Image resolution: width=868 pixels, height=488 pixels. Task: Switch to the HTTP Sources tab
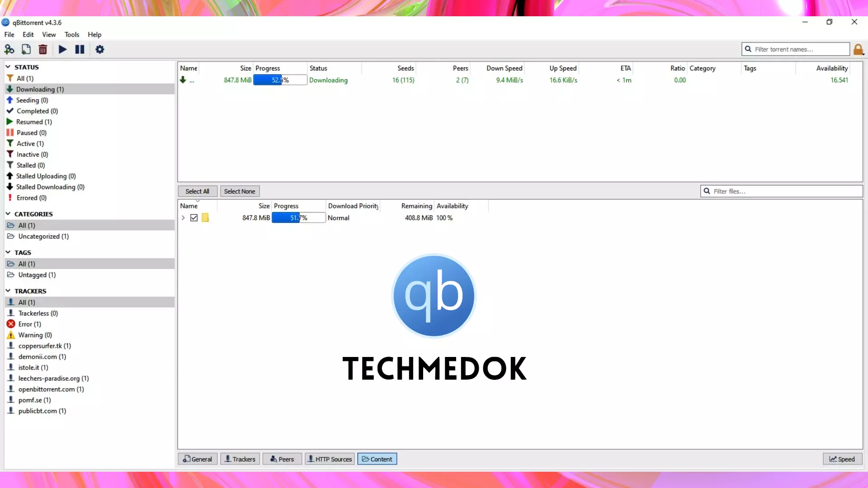pyautogui.click(x=330, y=459)
